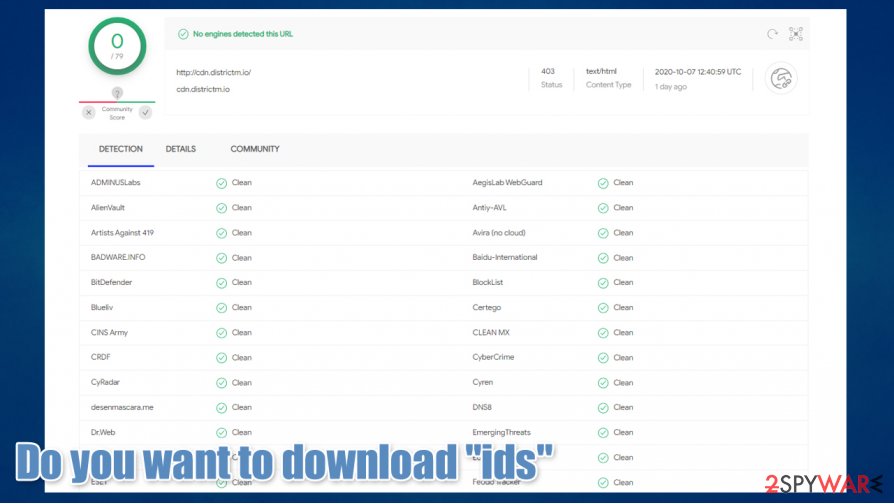Click BitDefender clean check icon

221,283
